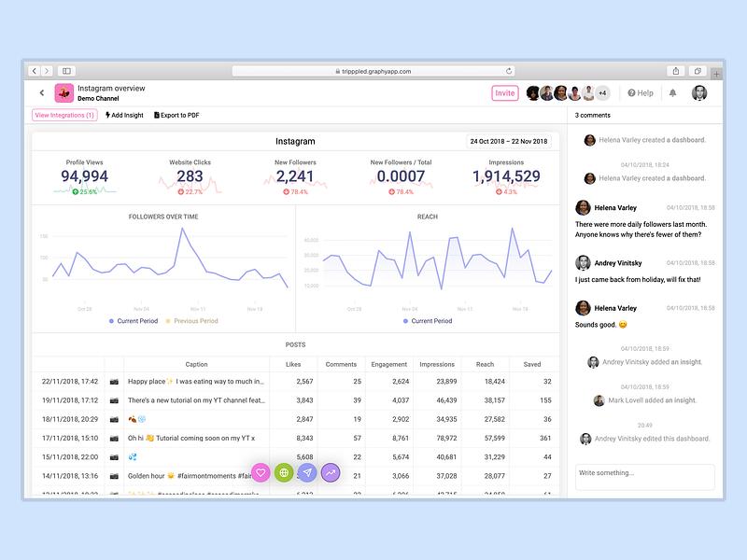
Task: Select the "Golden hour" post caption
Action: pos(190,476)
